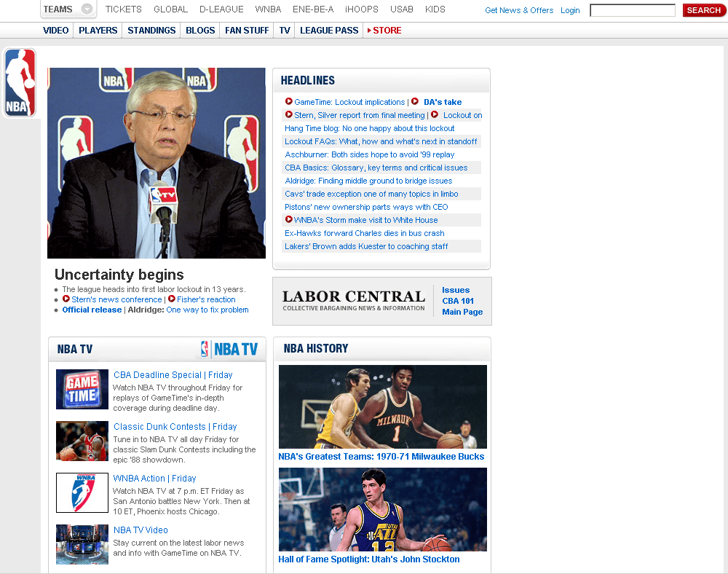728x574 pixels.
Task: Click video icon for Fisher's reaction
Action: [x=172, y=299]
